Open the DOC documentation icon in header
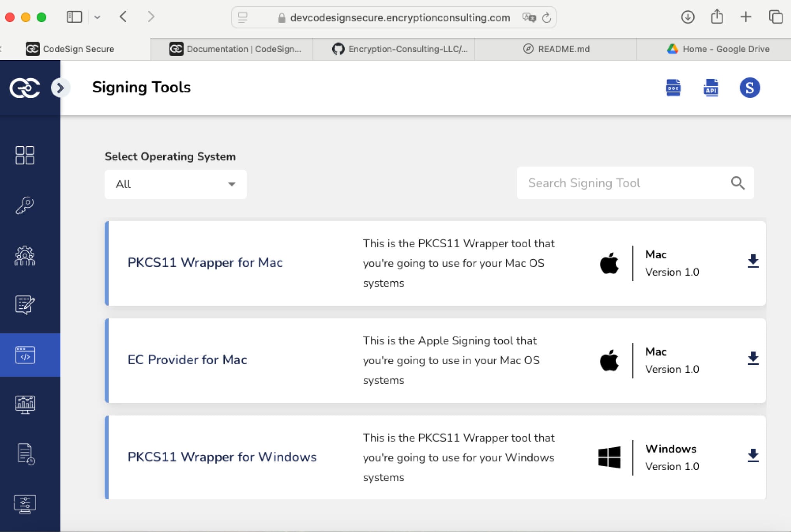 [x=673, y=88]
